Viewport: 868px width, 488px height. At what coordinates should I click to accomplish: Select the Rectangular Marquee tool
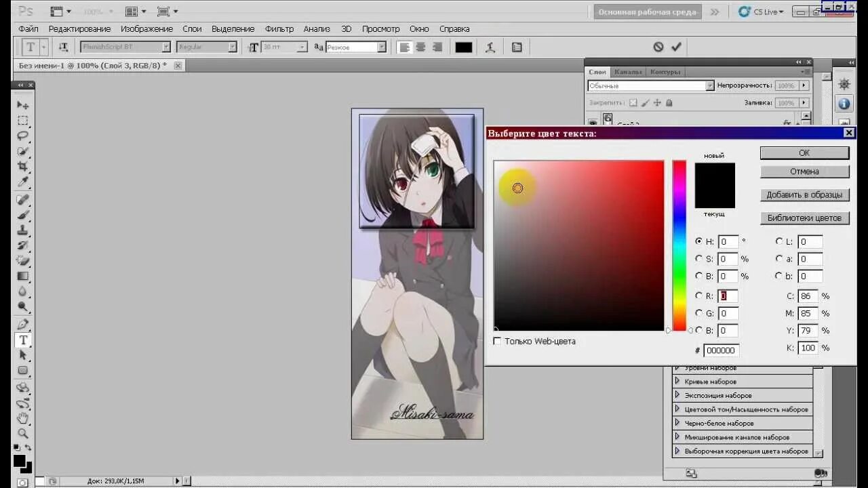[x=23, y=121]
